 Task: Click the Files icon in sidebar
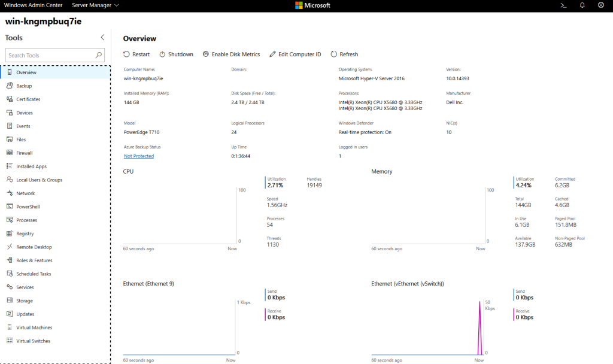pyautogui.click(x=10, y=139)
